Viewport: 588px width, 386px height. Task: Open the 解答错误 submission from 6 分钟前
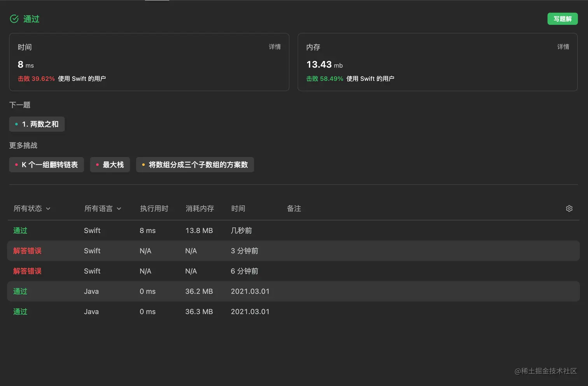coord(294,271)
